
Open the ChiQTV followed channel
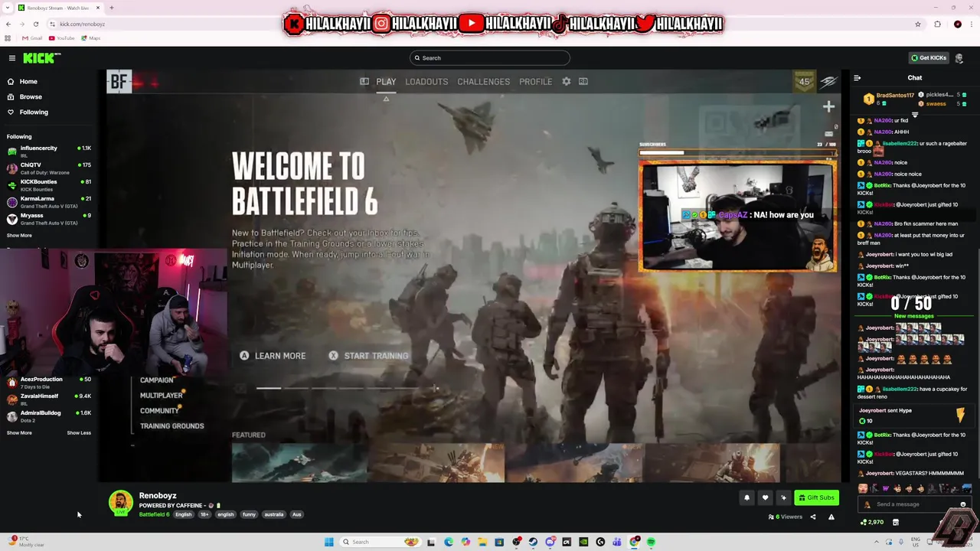49,168
